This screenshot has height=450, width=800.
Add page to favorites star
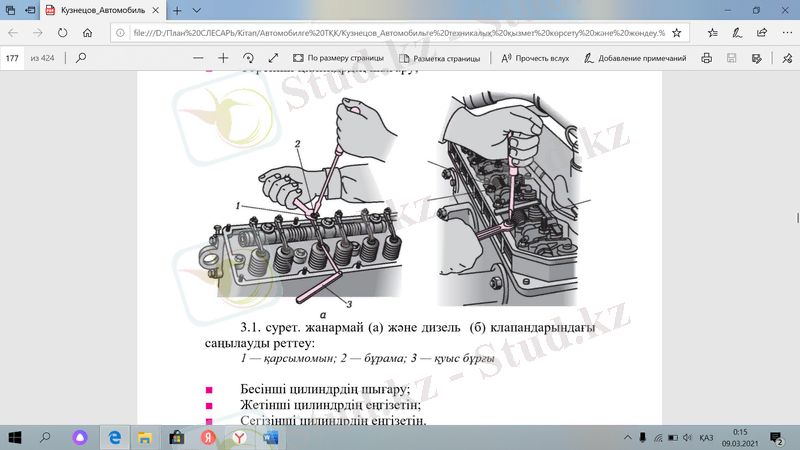[677, 32]
